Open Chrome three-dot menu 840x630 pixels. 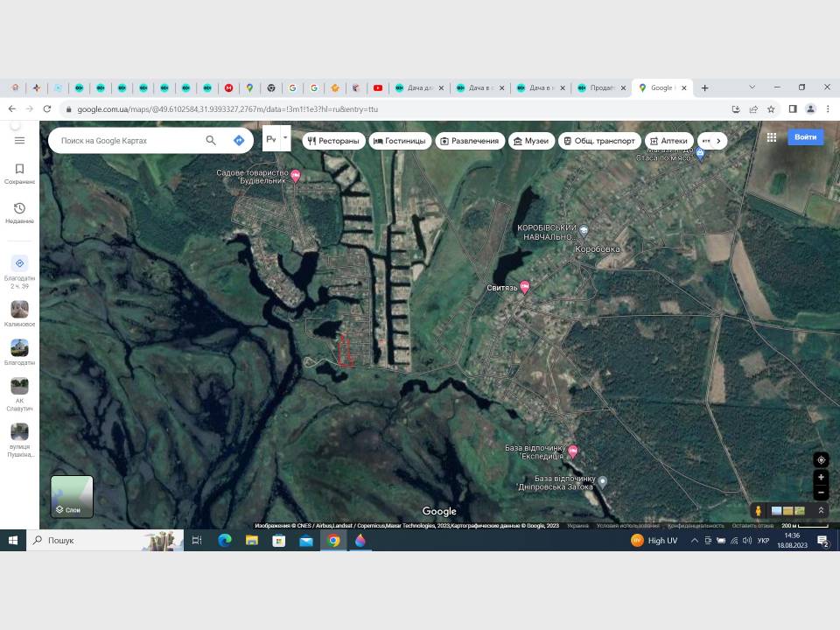tap(829, 108)
